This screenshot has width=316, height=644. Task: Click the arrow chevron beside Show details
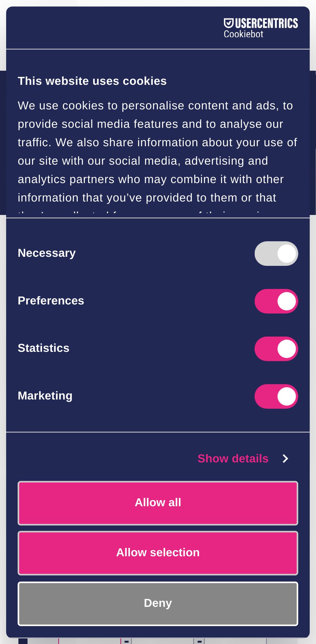point(285,459)
